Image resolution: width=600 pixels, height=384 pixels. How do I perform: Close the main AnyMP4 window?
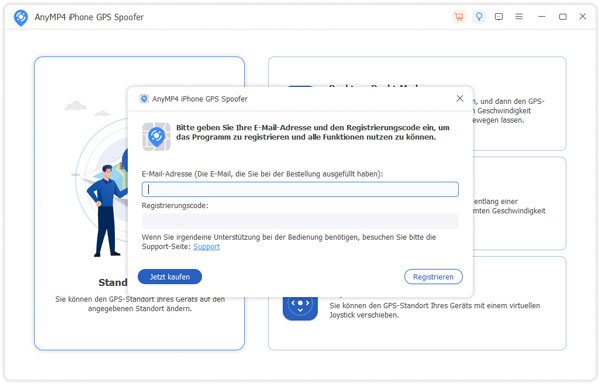[582, 16]
